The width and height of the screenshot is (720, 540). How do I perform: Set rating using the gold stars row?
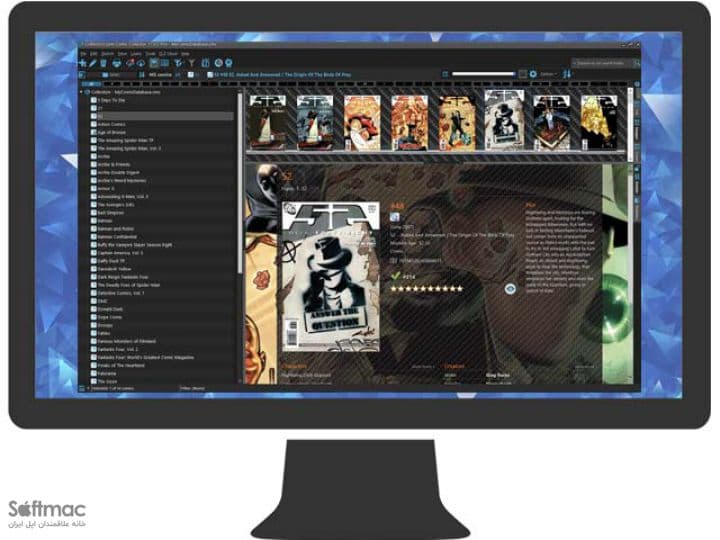coord(427,289)
